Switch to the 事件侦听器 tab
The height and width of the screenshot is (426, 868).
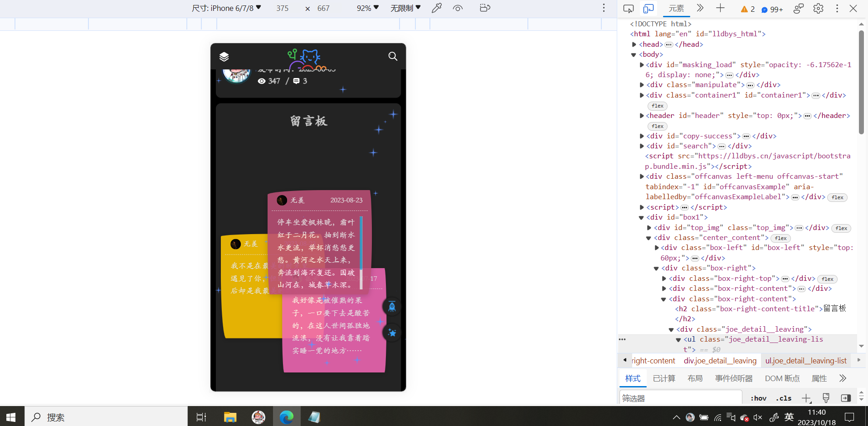click(734, 378)
